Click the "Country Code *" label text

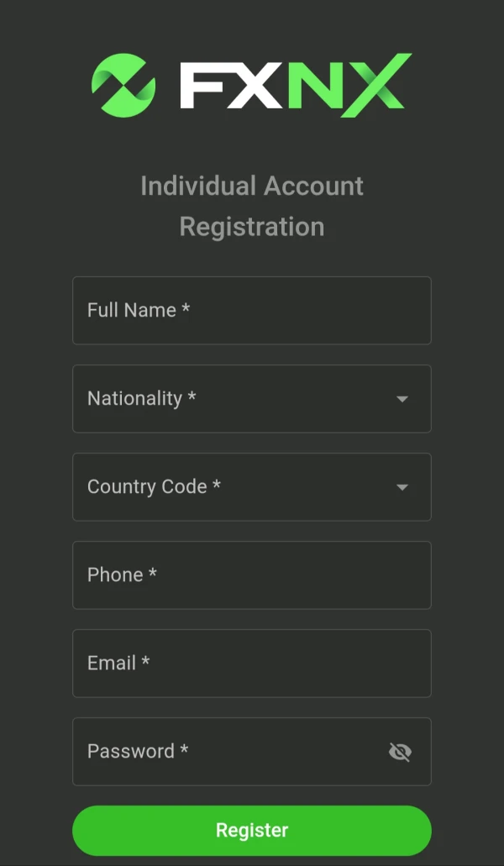[x=154, y=486]
